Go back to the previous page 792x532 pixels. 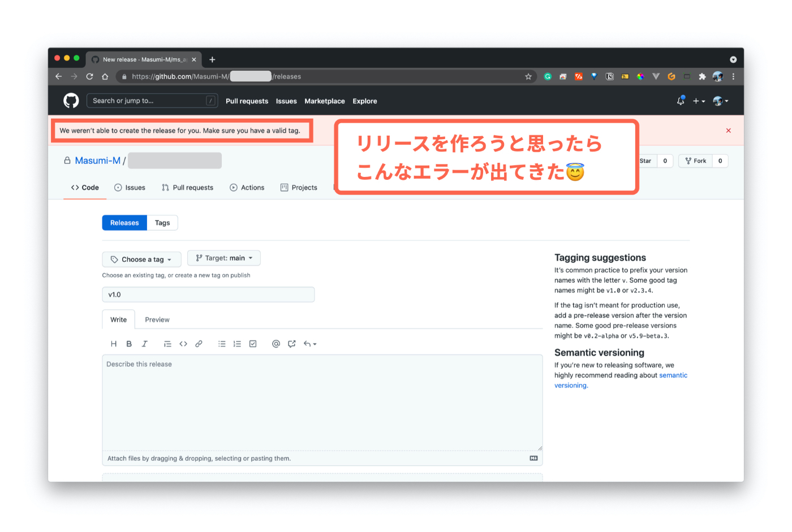58,76
